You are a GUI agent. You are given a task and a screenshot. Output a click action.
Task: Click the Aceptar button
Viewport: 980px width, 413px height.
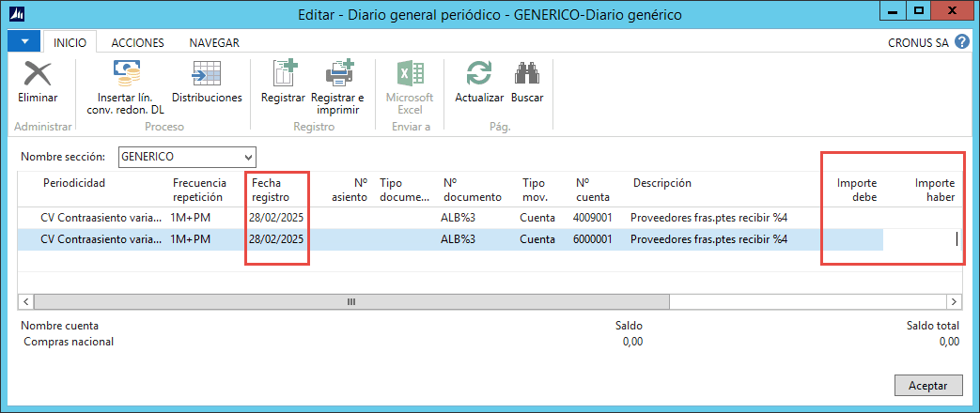tap(928, 386)
